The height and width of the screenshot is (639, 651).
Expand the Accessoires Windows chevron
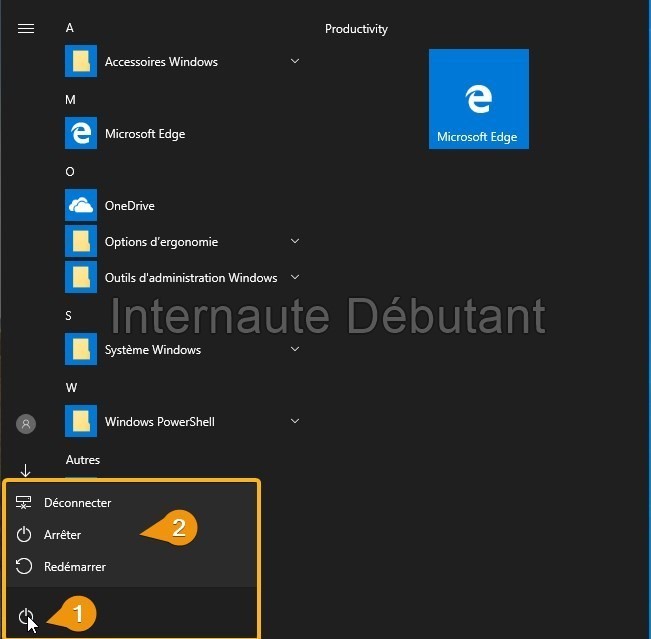[x=295, y=61]
